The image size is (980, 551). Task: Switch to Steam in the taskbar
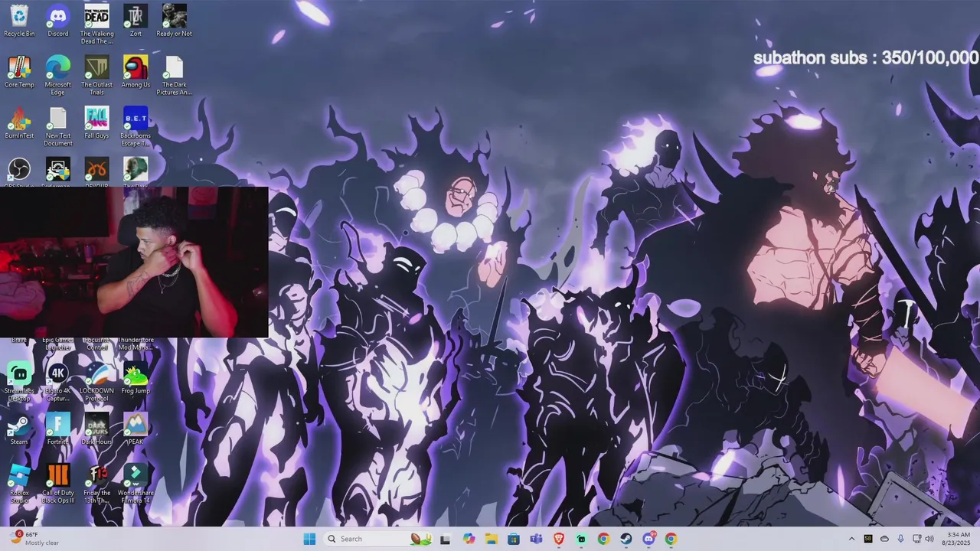pos(626,539)
